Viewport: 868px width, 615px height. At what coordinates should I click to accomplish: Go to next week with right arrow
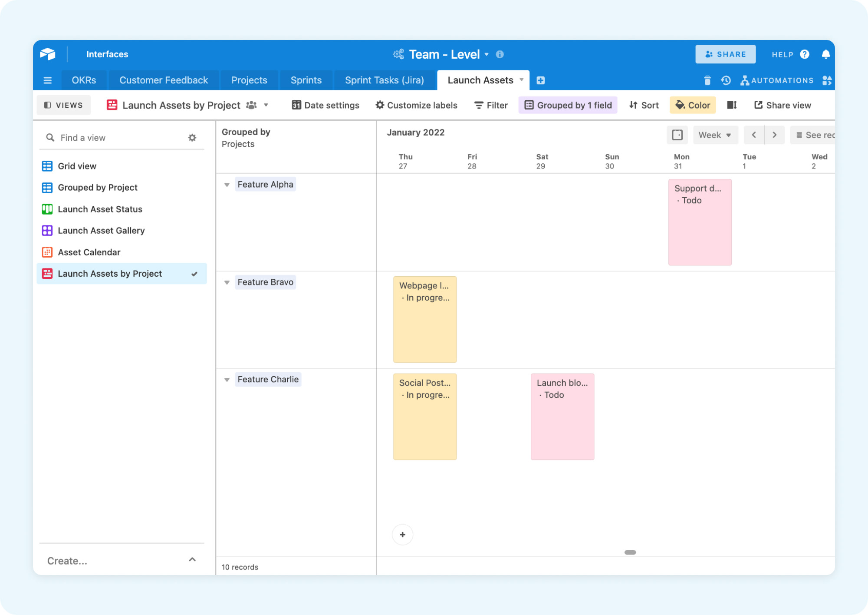774,135
